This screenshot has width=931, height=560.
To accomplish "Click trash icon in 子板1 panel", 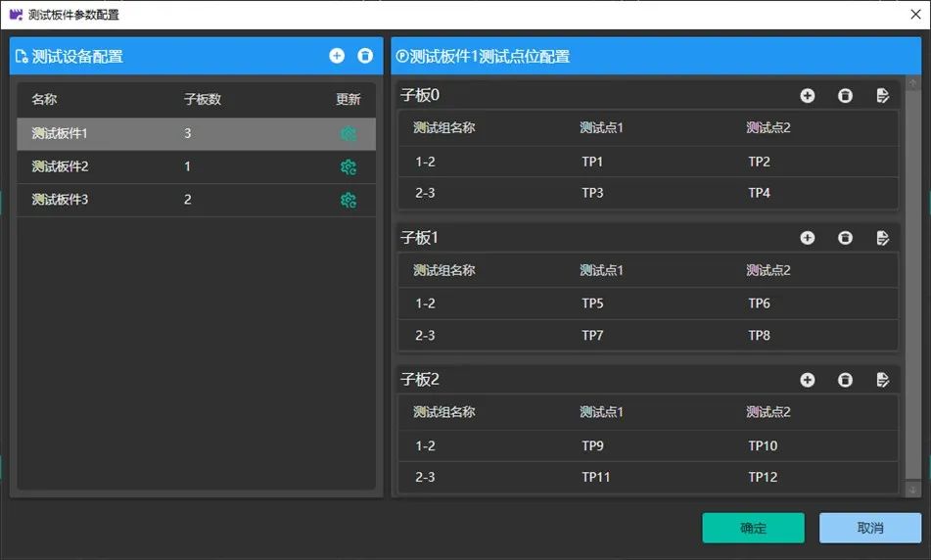I will pyautogui.click(x=845, y=238).
